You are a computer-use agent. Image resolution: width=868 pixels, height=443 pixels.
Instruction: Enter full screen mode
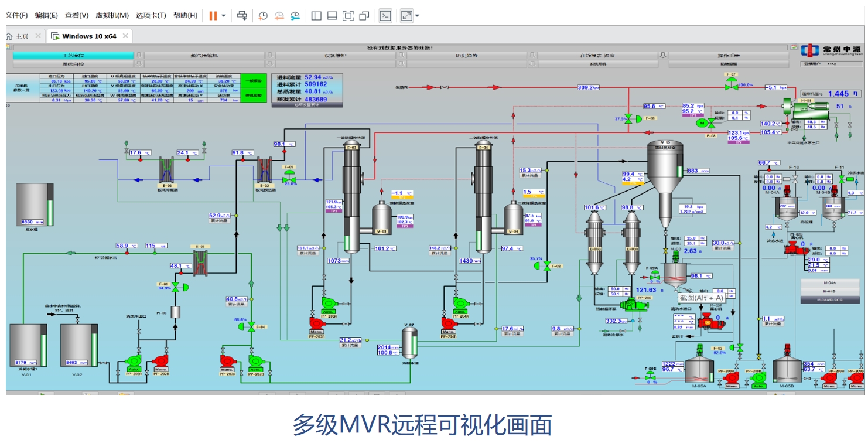click(407, 16)
